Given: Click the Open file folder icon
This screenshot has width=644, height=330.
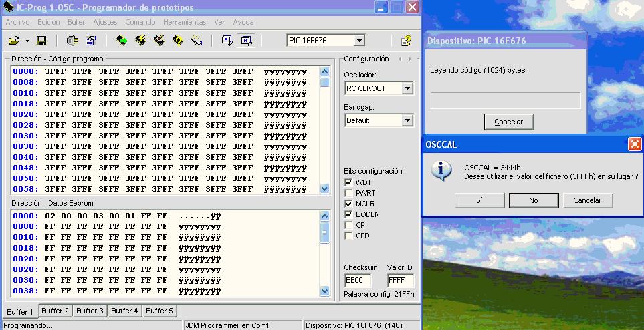Looking at the screenshot, I should pyautogui.click(x=13, y=41).
